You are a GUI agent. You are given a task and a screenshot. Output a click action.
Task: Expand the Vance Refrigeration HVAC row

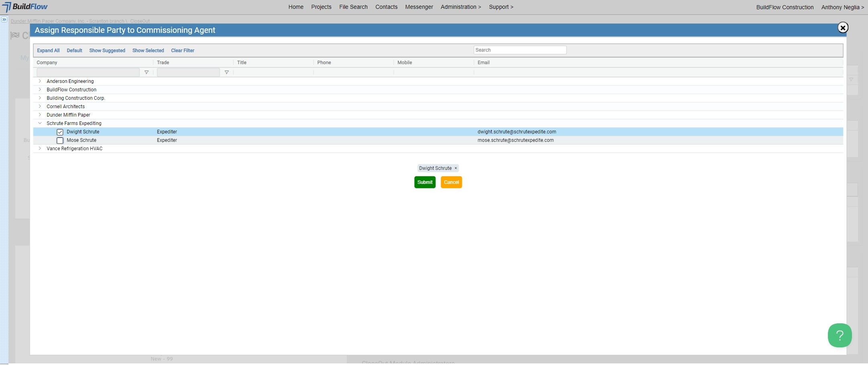(40, 149)
